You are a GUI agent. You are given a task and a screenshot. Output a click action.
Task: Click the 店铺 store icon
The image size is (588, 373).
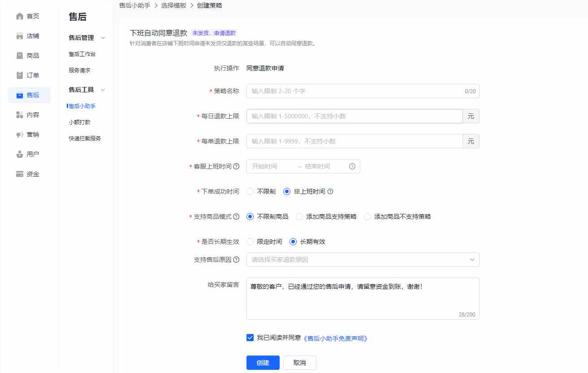[x=19, y=36]
